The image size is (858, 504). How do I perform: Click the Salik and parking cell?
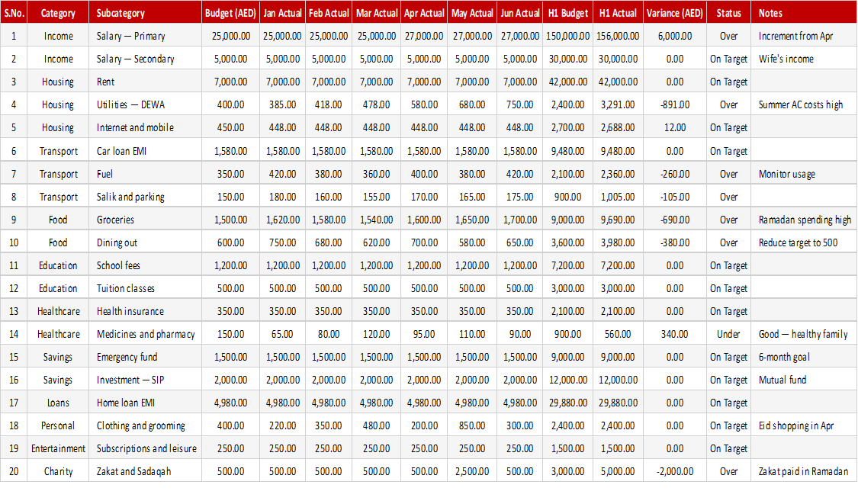point(145,197)
